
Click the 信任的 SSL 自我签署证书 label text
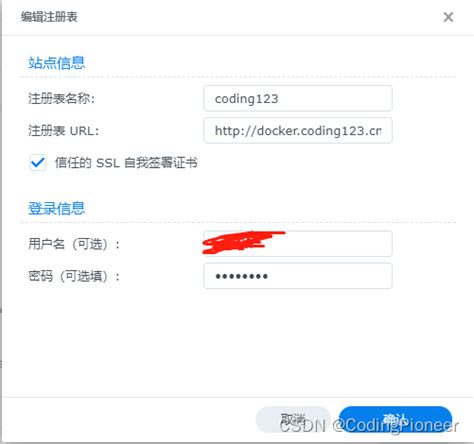pos(126,163)
